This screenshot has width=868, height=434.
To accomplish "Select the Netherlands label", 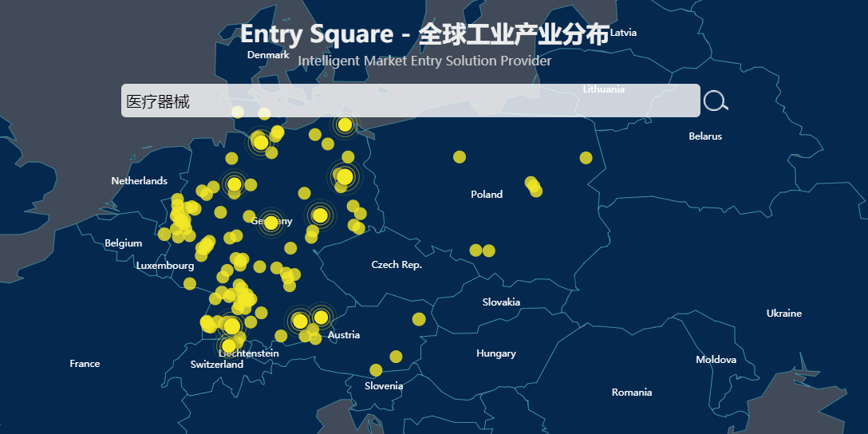I will click(x=139, y=181).
